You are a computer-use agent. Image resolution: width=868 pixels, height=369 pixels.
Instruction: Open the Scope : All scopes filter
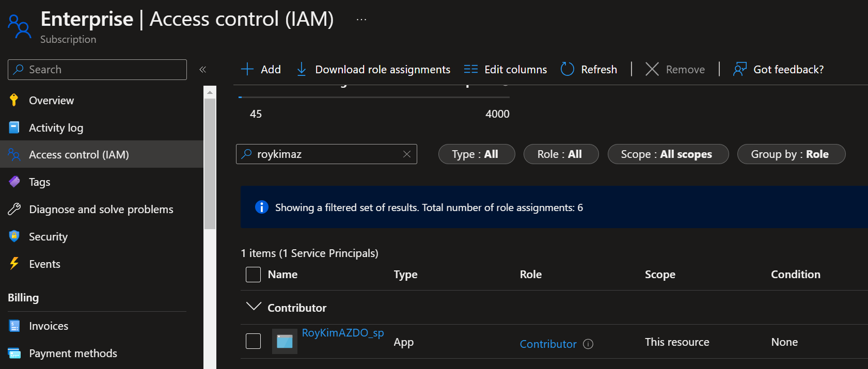(x=668, y=154)
